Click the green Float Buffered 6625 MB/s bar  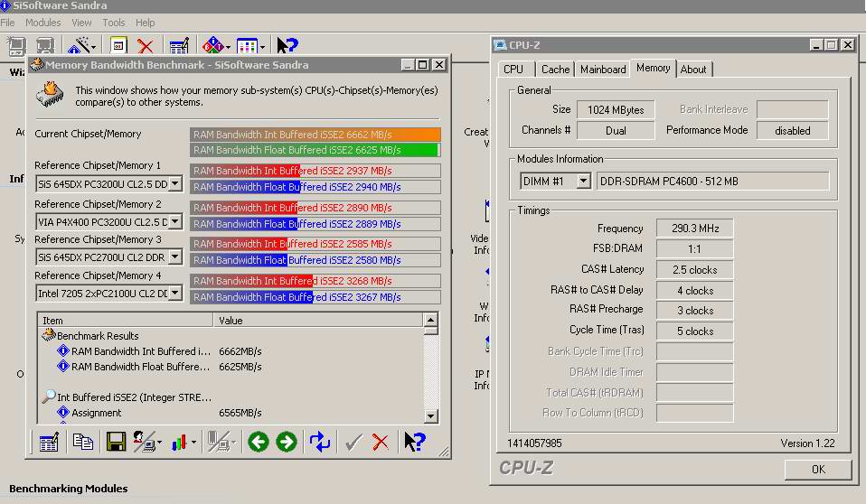(315, 150)
